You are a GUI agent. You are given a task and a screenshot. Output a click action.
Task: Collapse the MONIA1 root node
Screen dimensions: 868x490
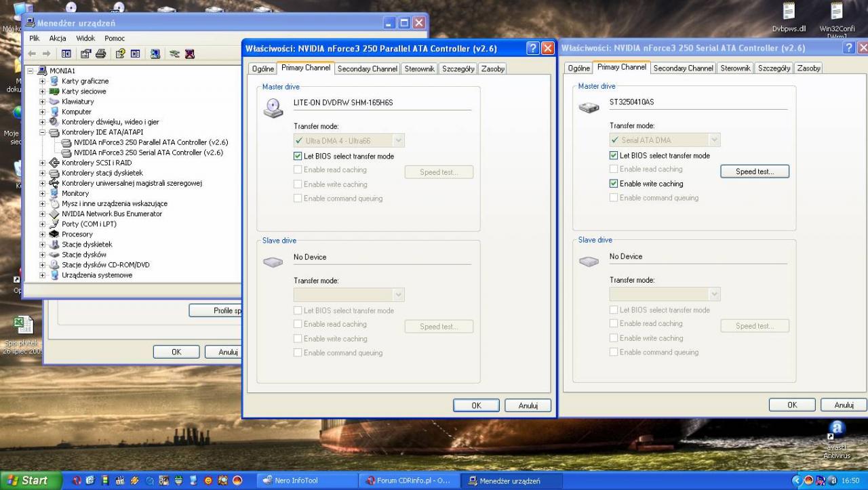pyautogui.click(x=31, y=71)
